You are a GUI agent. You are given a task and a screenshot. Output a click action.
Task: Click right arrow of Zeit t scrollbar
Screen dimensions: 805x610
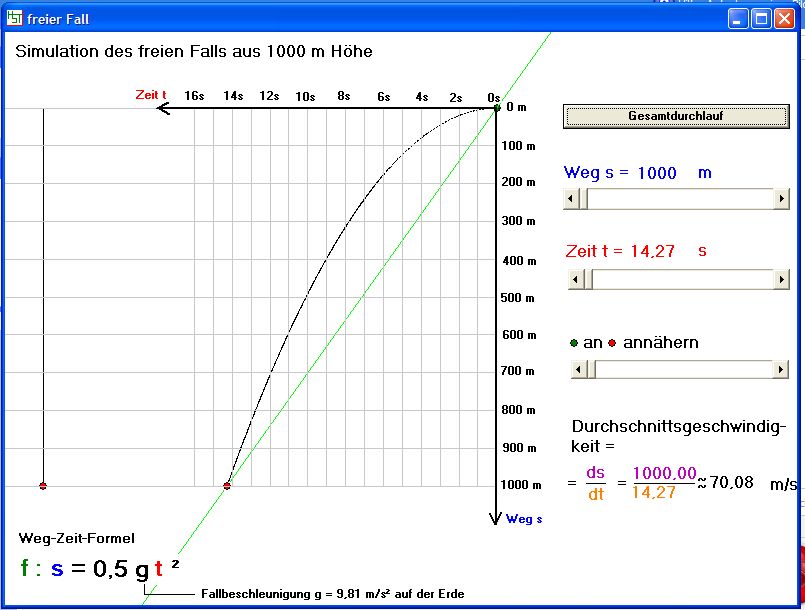(x=781, y=280)
